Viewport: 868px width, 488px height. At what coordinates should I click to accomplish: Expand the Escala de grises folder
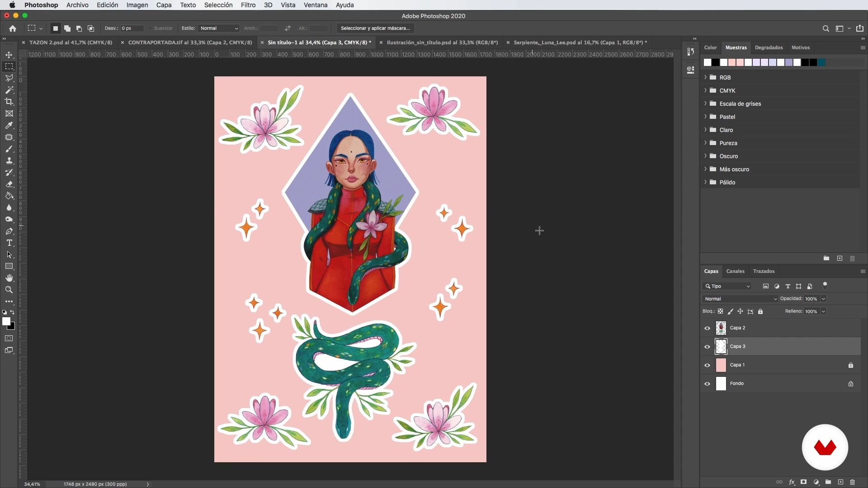tap(705, 103)
